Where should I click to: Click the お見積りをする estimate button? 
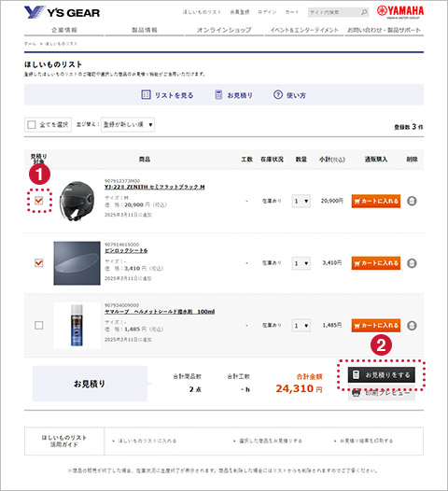[x=382, y=375]
